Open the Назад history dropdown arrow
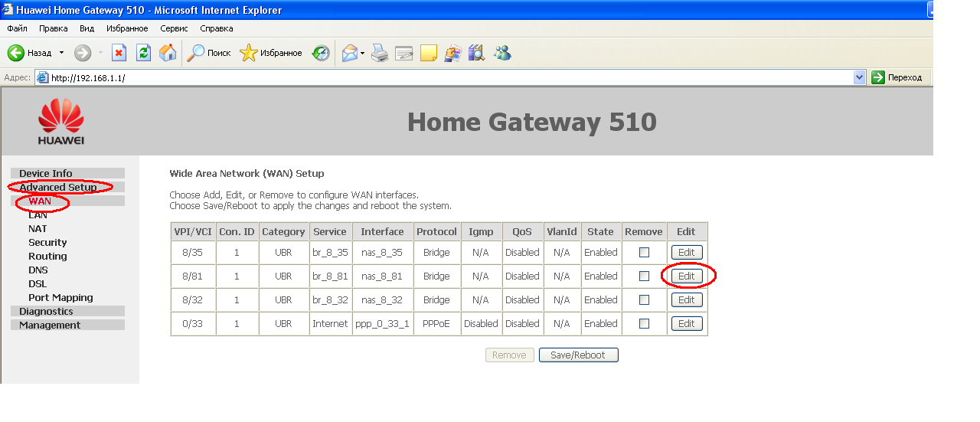980x422 pixels. coord(62,53)
